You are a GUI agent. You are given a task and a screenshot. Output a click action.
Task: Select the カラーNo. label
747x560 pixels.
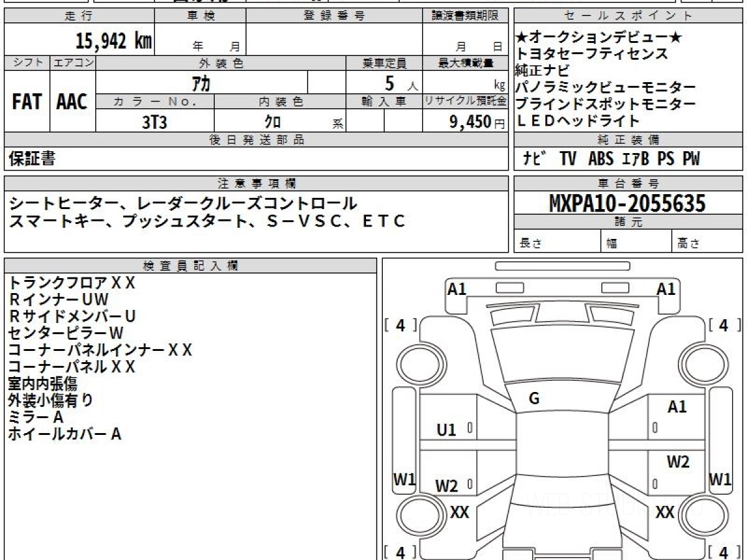point(155,101)
